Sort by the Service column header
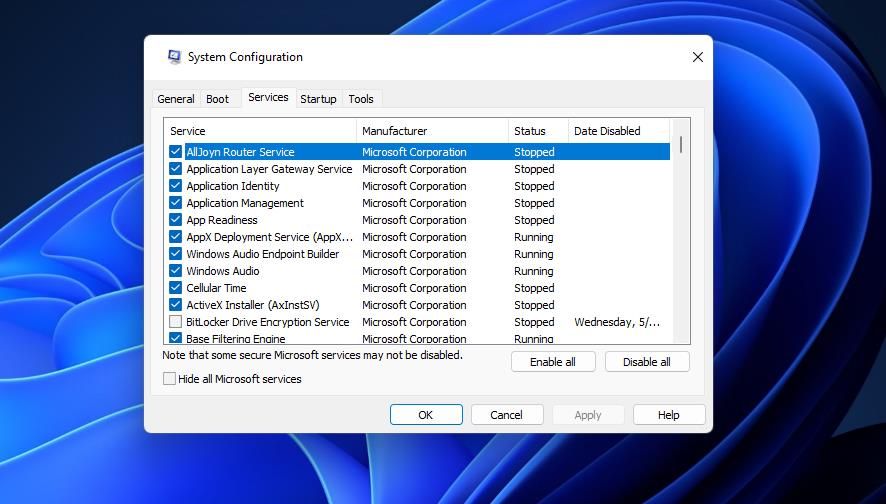The image size is (886, 504). click(260, 131)
